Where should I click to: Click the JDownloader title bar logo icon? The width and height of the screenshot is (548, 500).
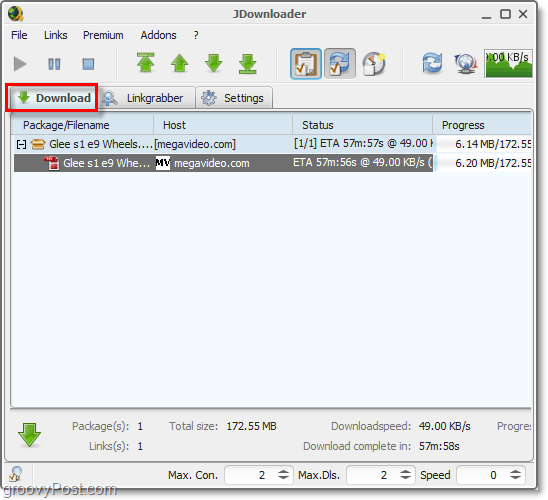tap(16, 14)
